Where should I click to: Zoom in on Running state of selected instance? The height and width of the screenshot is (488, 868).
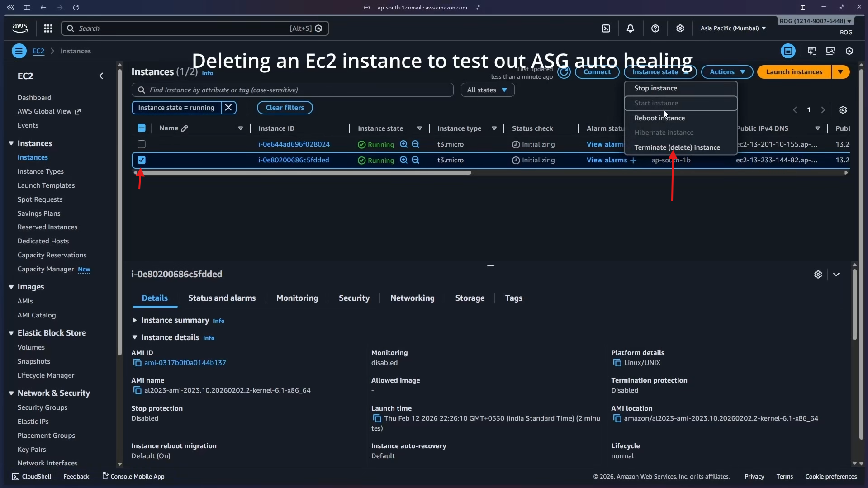coord(403,160)
